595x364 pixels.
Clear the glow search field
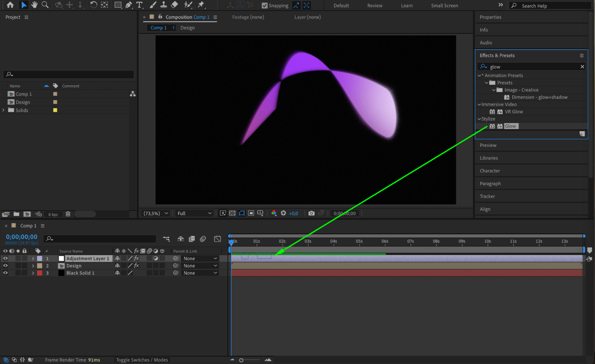[582, 67]
